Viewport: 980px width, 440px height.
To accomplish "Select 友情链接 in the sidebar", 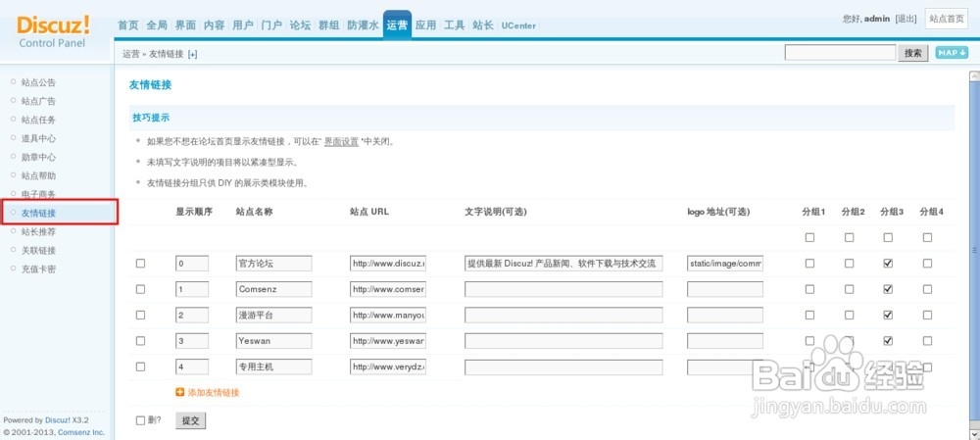I will click(38, 213).
